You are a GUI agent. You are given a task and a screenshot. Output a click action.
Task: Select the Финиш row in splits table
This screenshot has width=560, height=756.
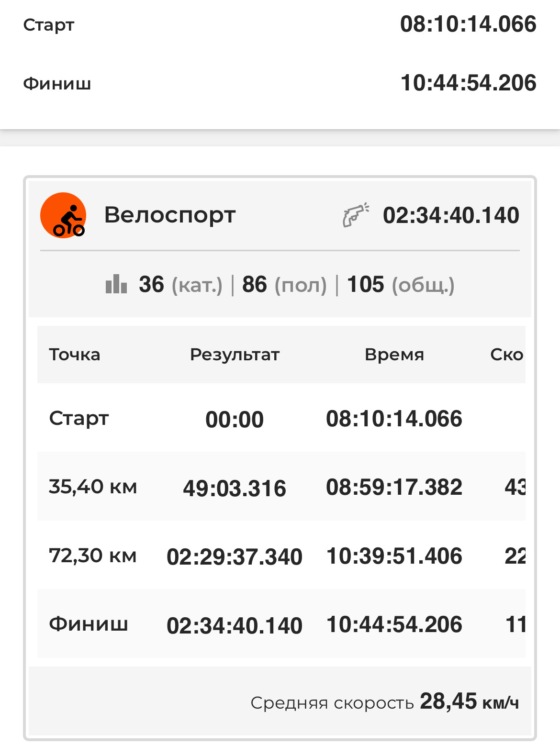pos(281,624)
